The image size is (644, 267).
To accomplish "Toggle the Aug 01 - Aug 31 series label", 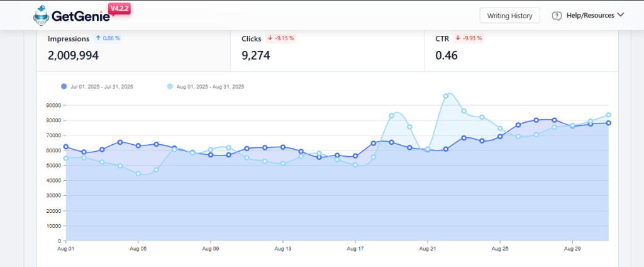I will [x=210, y=86].
